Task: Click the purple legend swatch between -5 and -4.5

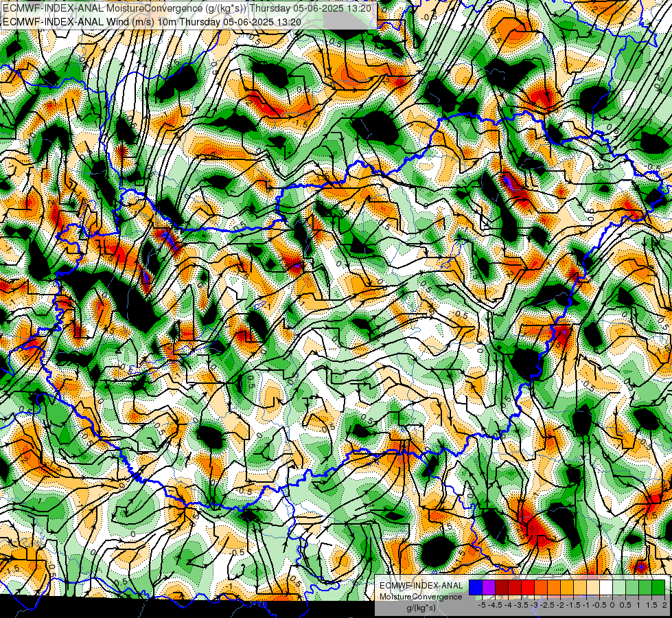Action: pos(489,587)
